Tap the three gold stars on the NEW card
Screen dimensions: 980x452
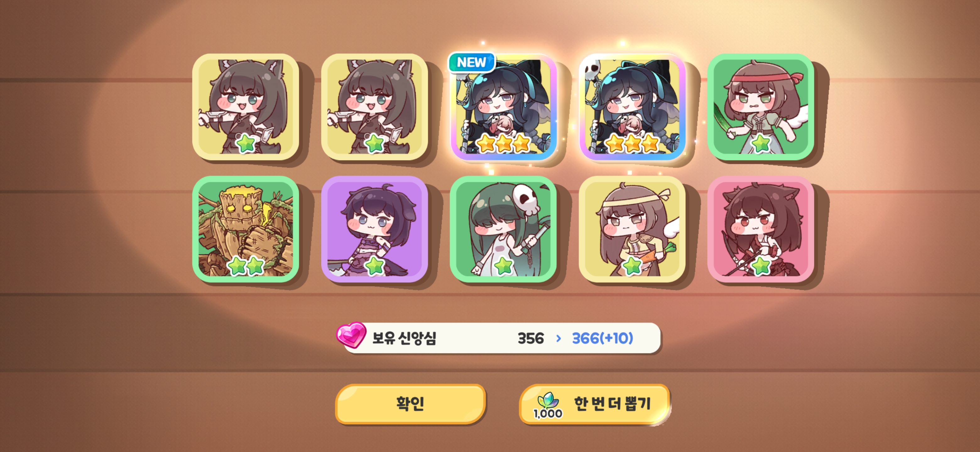click(x=503, y=143)
